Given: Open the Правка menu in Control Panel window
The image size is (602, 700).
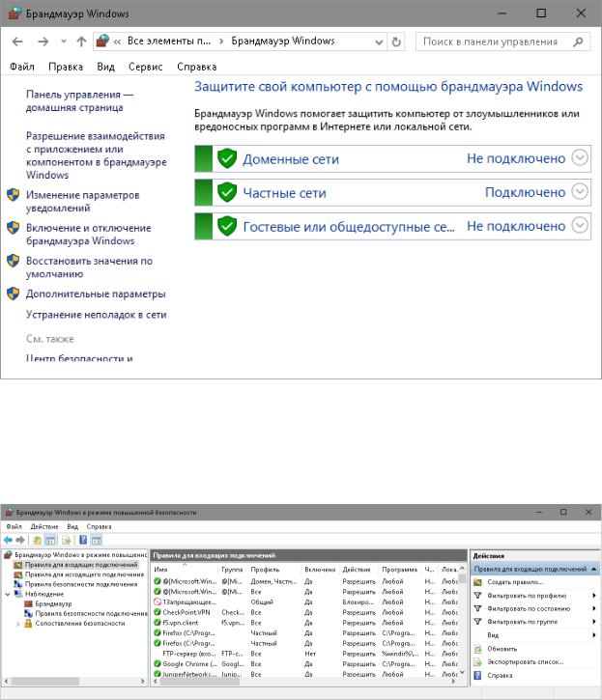Looking at the screenshot, I should click(x=66, y=67).
